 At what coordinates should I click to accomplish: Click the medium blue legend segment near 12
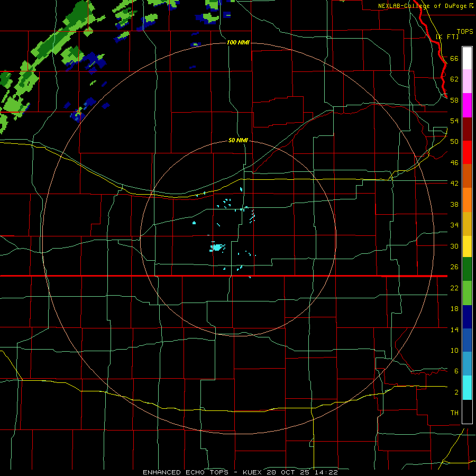click(x=467, y=340)
